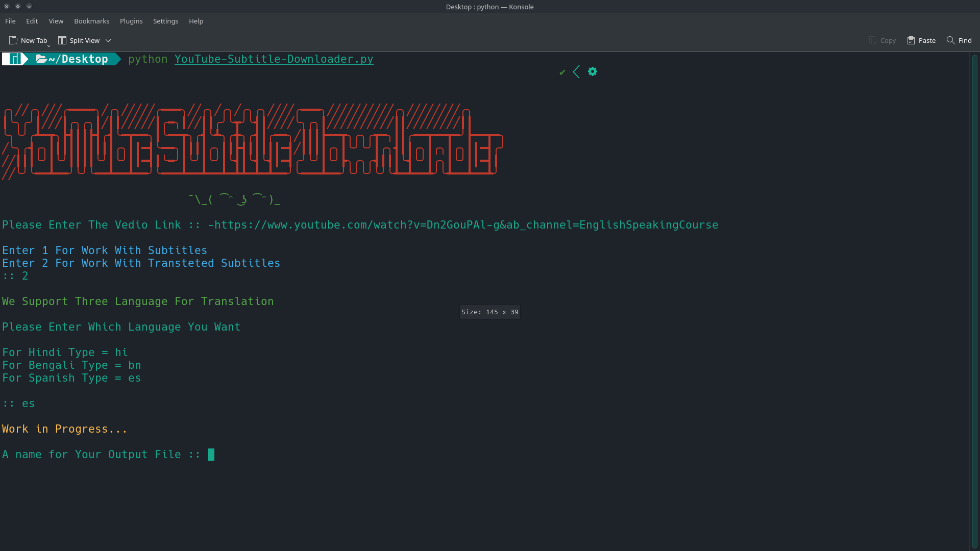
Task: Click the open folder icon before ~/Desktop
Action: 41,59
